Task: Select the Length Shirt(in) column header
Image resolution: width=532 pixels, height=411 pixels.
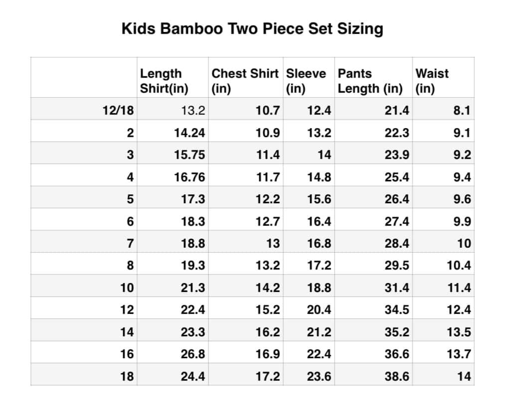Action: tap(164, 81)
